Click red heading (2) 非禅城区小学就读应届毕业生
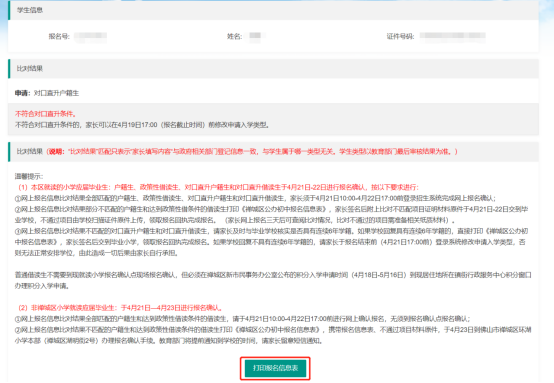 click(120, 308)
